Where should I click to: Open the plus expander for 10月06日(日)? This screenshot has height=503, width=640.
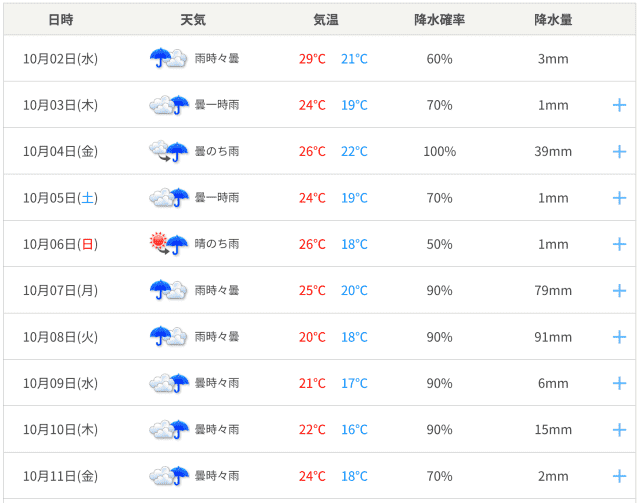point(619,244)
